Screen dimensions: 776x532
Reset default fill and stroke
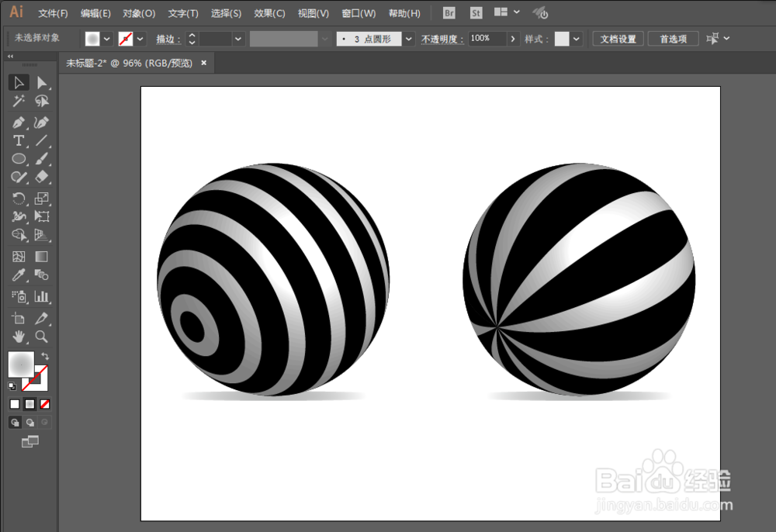[x=12, y=386]
